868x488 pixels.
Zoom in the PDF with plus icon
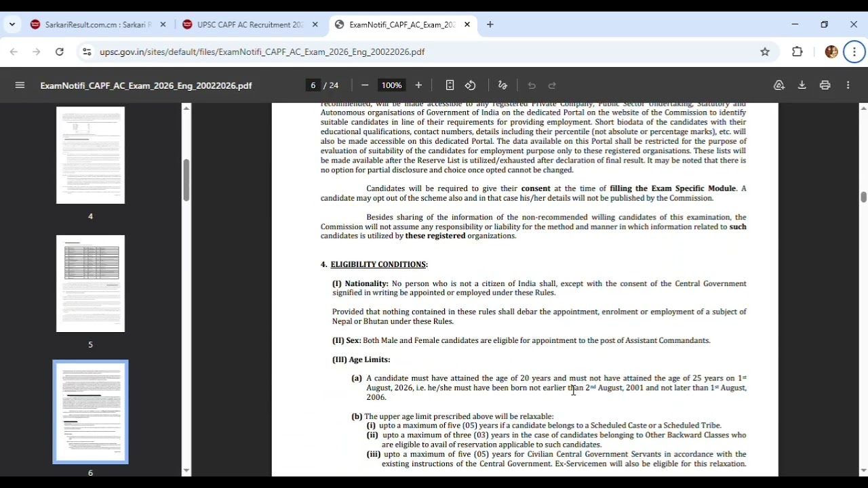(x=418, y=85)
